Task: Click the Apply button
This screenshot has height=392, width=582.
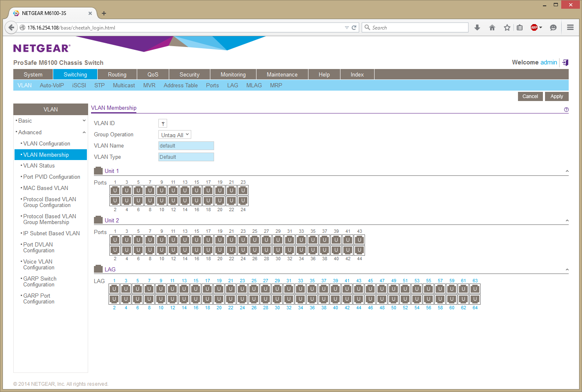Action: [x=557, y=96]
